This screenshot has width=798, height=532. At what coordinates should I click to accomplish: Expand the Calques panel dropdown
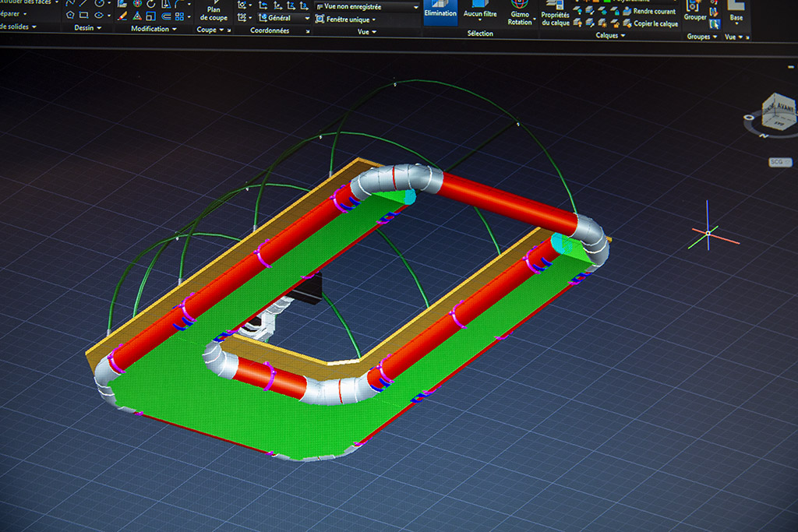tap(610, 36)
